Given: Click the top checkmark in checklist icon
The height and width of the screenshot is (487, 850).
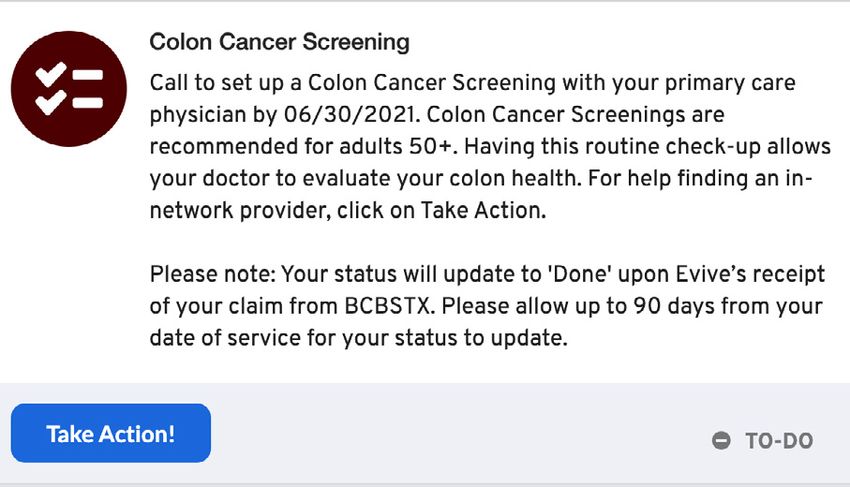Looking at the screenshot, I should click(50, 75).
